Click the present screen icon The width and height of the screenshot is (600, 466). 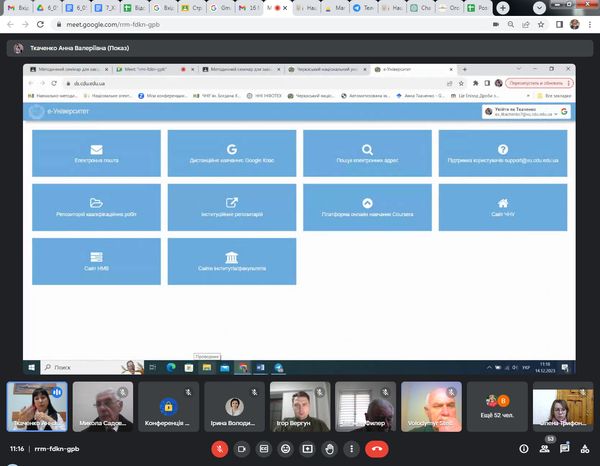point(307,450)
